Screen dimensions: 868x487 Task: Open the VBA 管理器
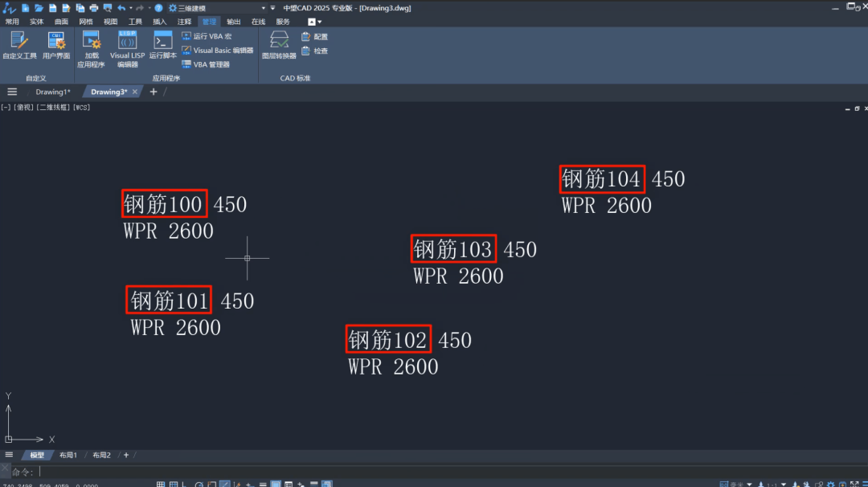pyautogui.click(x=206, y=64)
